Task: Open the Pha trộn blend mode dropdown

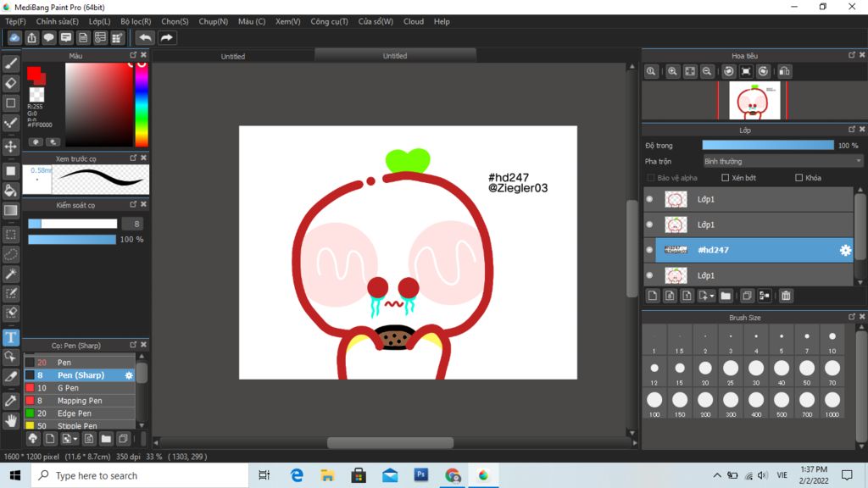Action: [782, 161]
